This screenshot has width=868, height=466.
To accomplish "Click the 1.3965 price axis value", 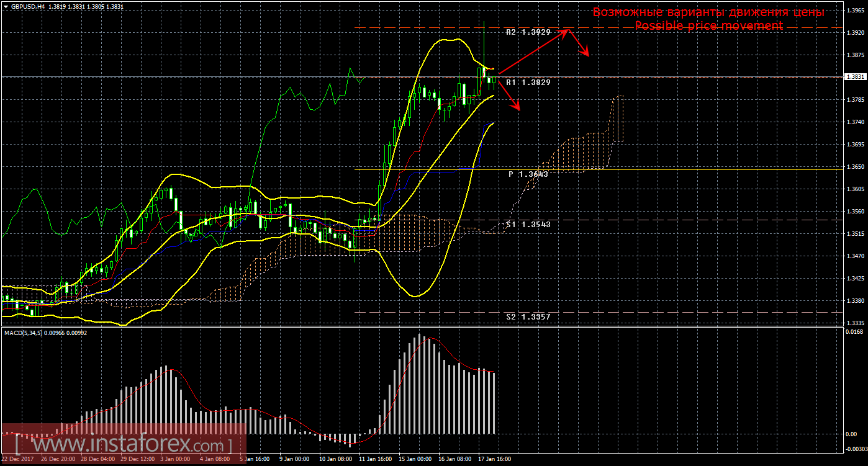I will 854,10.
